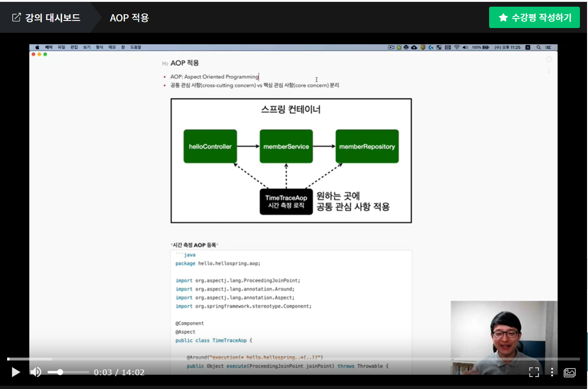Viewport: 588px width, 389px height.
Task: Click the input source A icon
Action: tap(528, 48)
